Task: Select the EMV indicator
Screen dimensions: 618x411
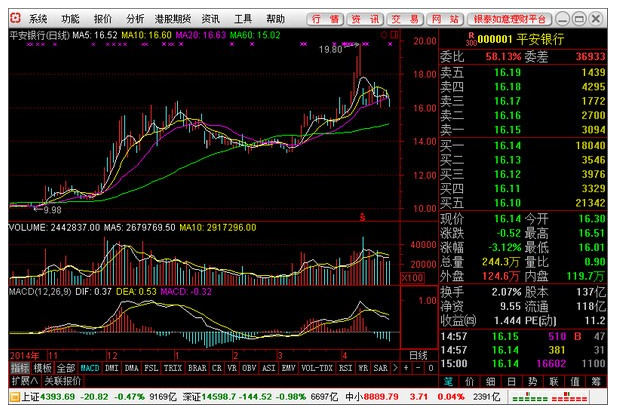Action: 289,368
